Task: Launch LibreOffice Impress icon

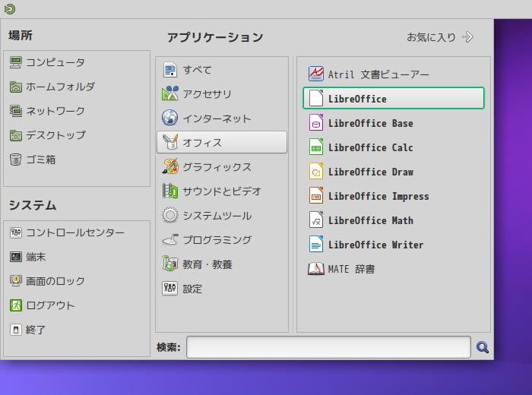Action: (316, 196)
